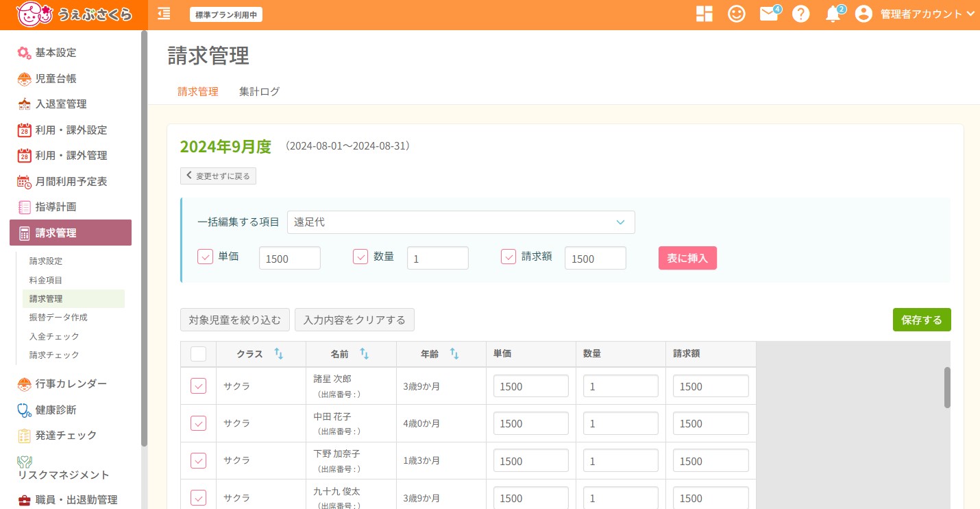The image size is (980, 509).
Task: Uncheck the row for 中田 花子
Action: point(198,423)
